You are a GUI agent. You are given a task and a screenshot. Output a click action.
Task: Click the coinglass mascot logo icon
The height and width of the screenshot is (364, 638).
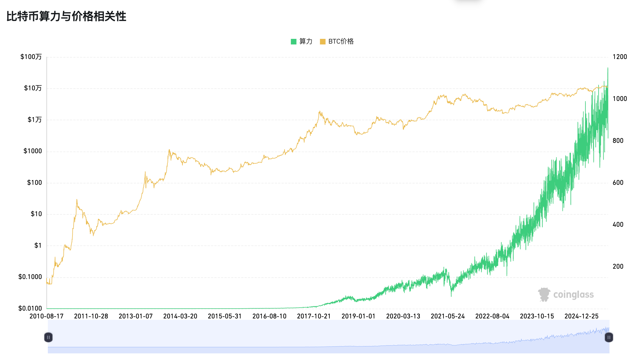pos(544,295)
